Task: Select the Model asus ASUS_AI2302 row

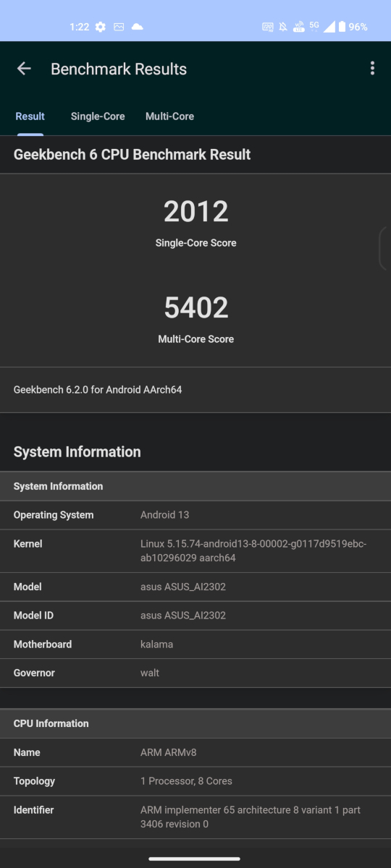Action: pos(195,587)
